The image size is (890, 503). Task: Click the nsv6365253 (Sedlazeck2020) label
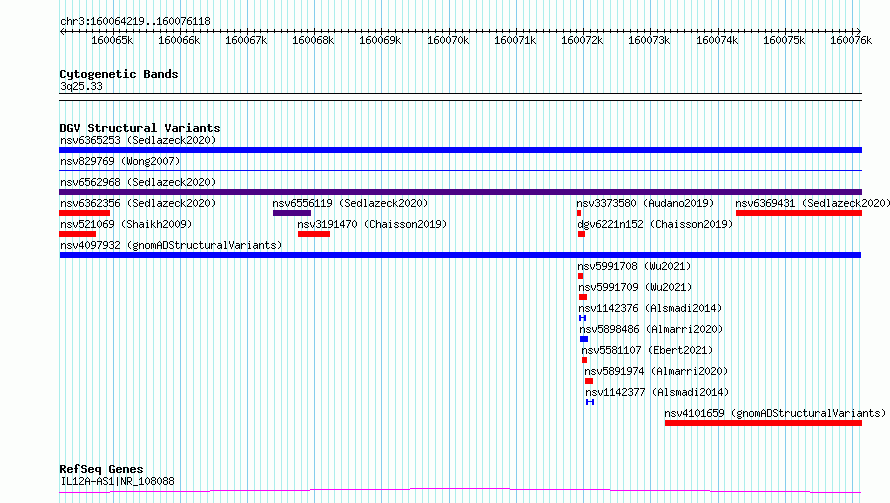click(x=138, y=140)
